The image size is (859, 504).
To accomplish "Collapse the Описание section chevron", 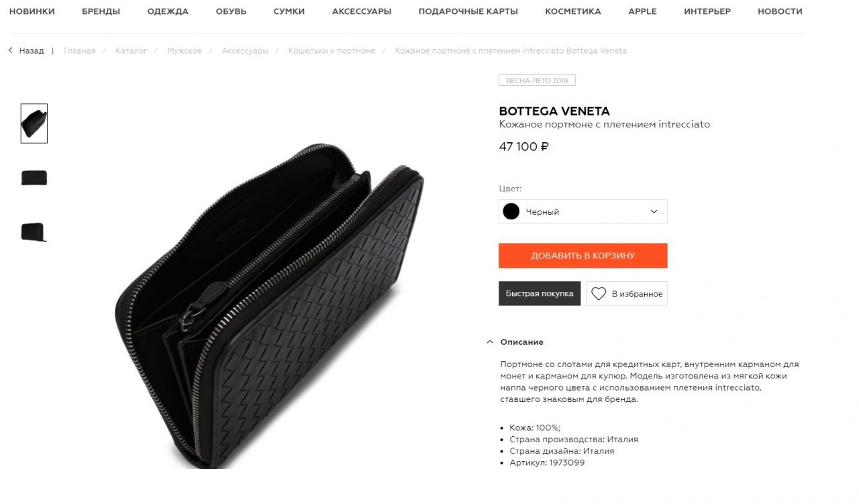I will (x=490, y=342).
